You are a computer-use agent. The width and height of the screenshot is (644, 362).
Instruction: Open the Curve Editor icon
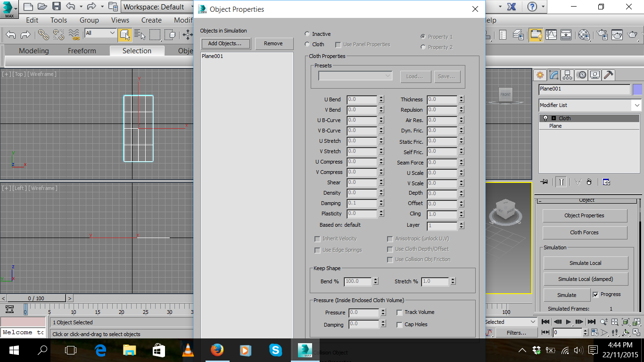click(551, 34)
